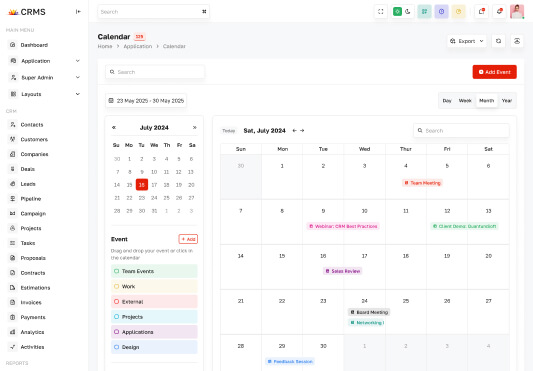
Task: Open messages icon with red badge
Action: click(x=481, y=12)
